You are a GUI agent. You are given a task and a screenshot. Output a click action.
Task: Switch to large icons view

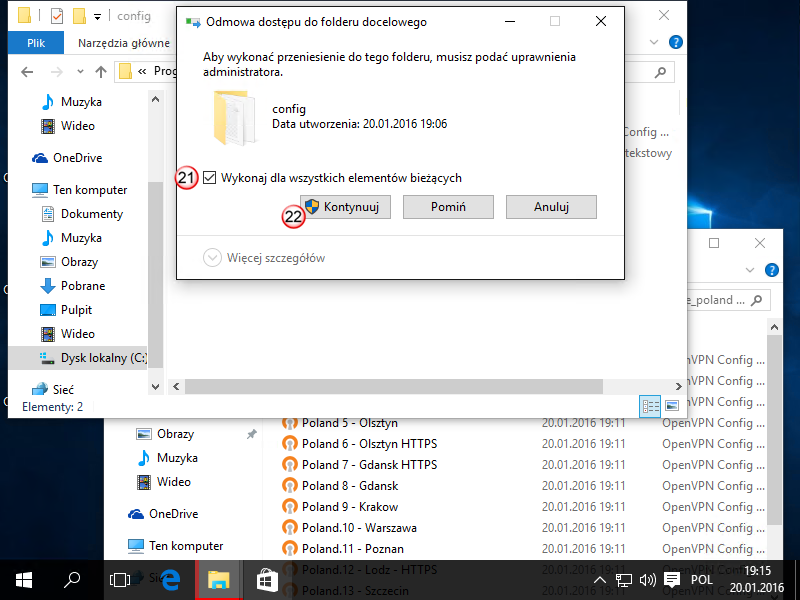[x=672, y=406]
